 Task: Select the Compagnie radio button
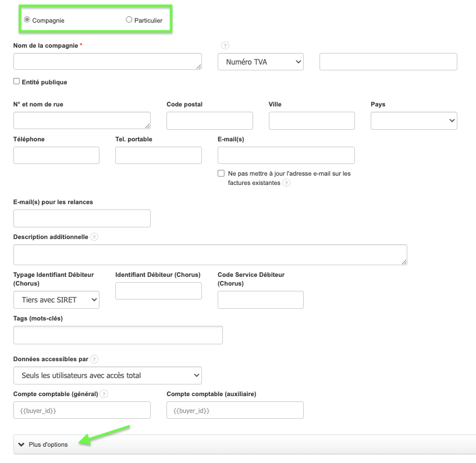pyautogui.click(x=27, y=20)
